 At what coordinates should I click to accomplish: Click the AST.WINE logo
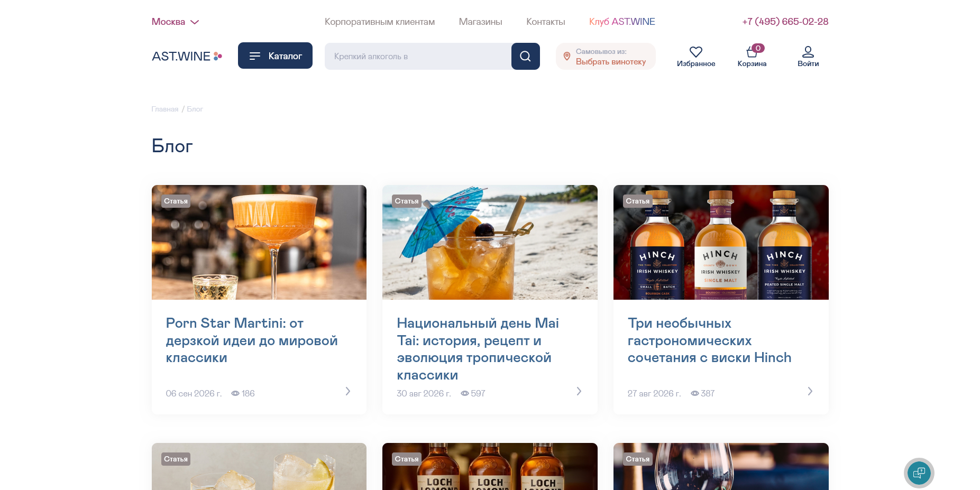pos(187,56)
